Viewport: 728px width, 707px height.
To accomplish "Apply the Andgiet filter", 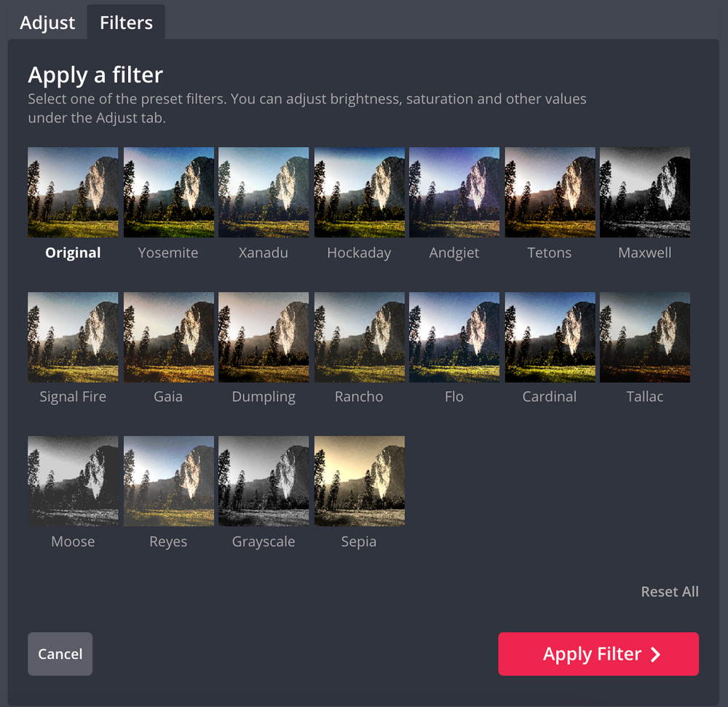I will click(454, 191).
